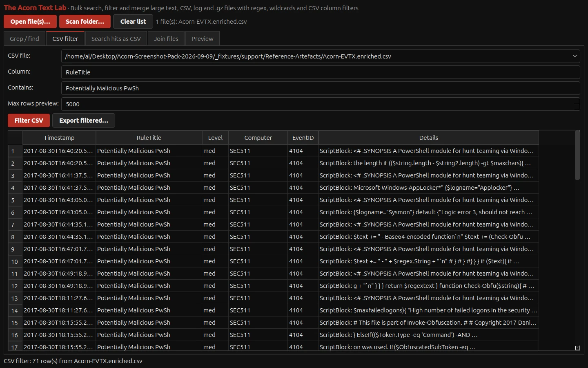Screen dimensions: 588x368
Task: Click Details cell about $maxfailedlogons in row 14
Action: (x=429, y=310)
